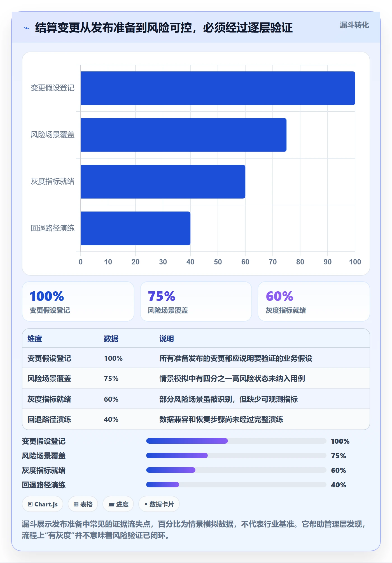The width and height of the screenshot is (392, 563).
Task: Select the 表格 tag chip
Action: pos(83,504)
